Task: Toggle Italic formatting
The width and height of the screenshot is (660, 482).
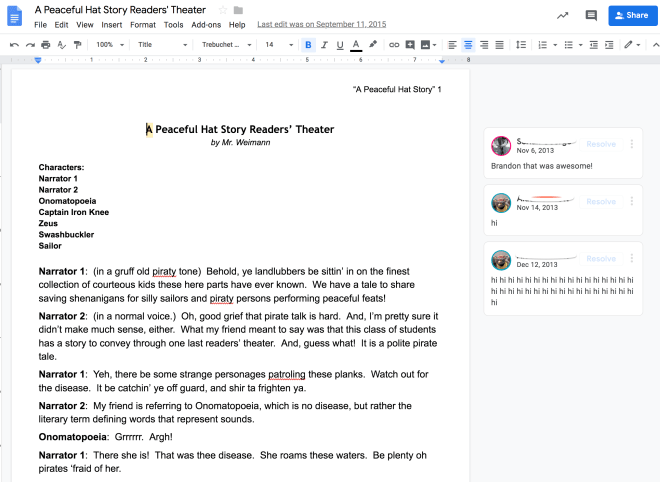Action: pyautogui.click(x=323, y=45)
